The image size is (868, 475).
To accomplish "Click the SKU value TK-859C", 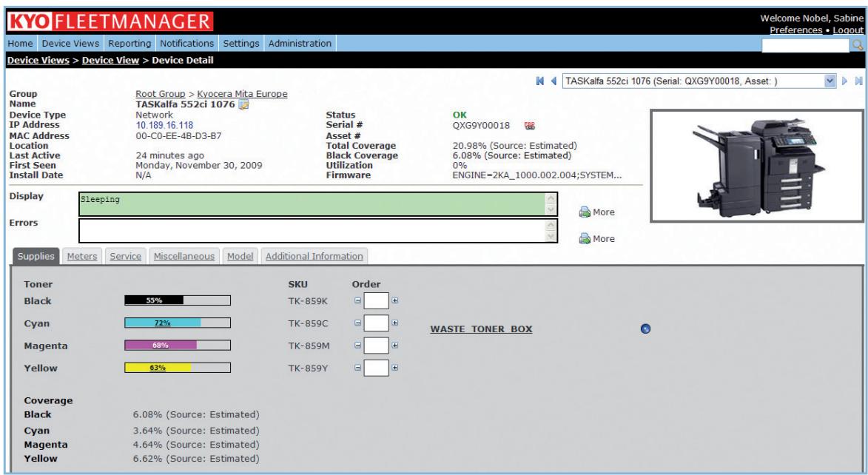I will tap(308, 323).
